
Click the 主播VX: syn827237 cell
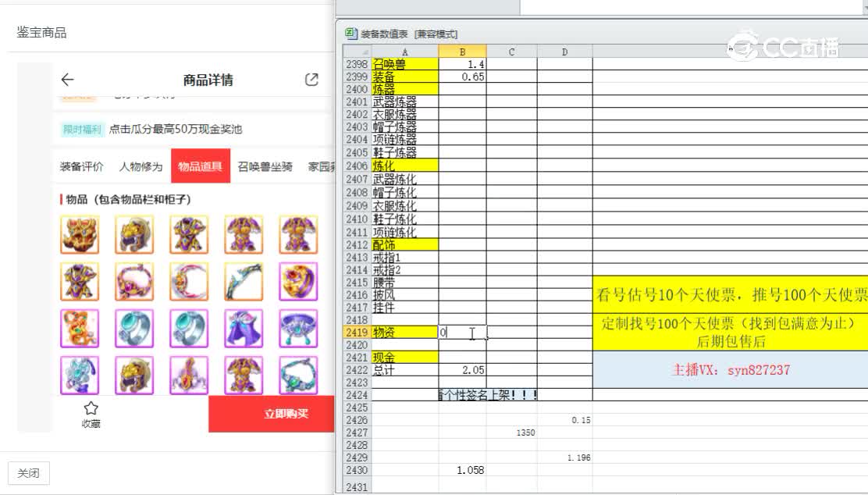click(730, 370)
